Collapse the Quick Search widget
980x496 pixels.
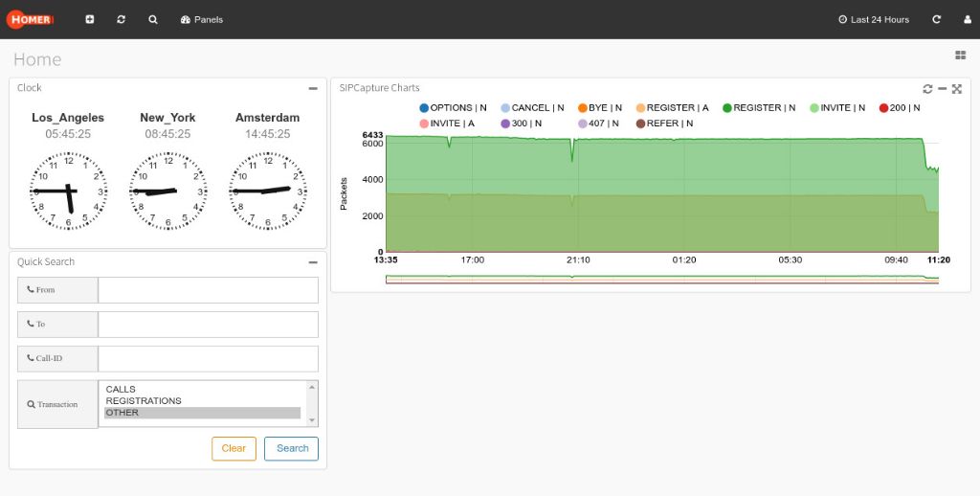313,262
